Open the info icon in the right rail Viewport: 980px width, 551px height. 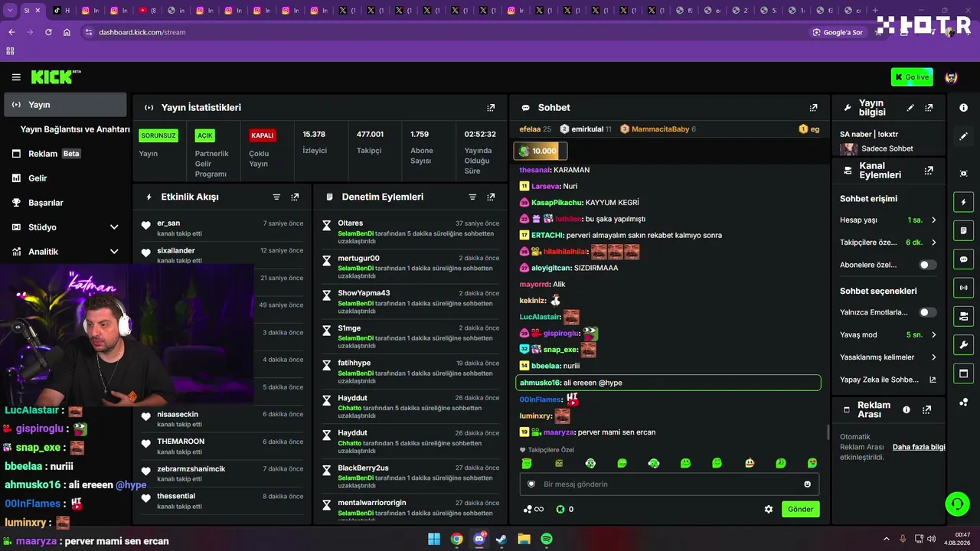pos(963,108)
